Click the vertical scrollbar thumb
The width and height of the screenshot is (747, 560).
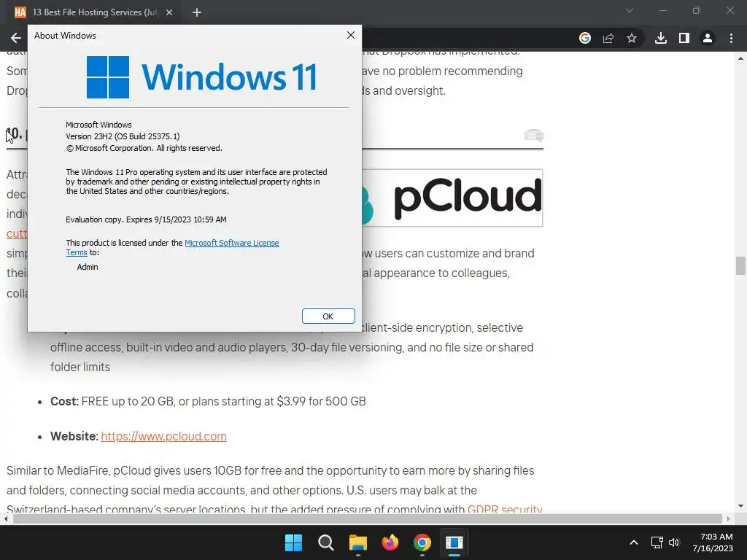coord(740,265)
